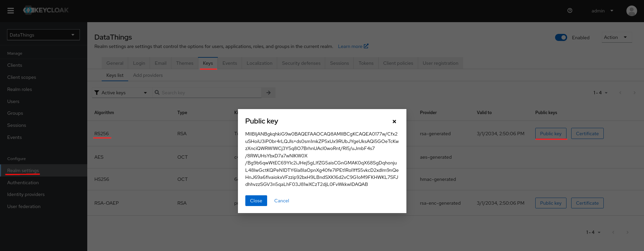Click Public key button for RS256 row
The width and height of the screenshot is (644, 251).
tap(551, 134)
